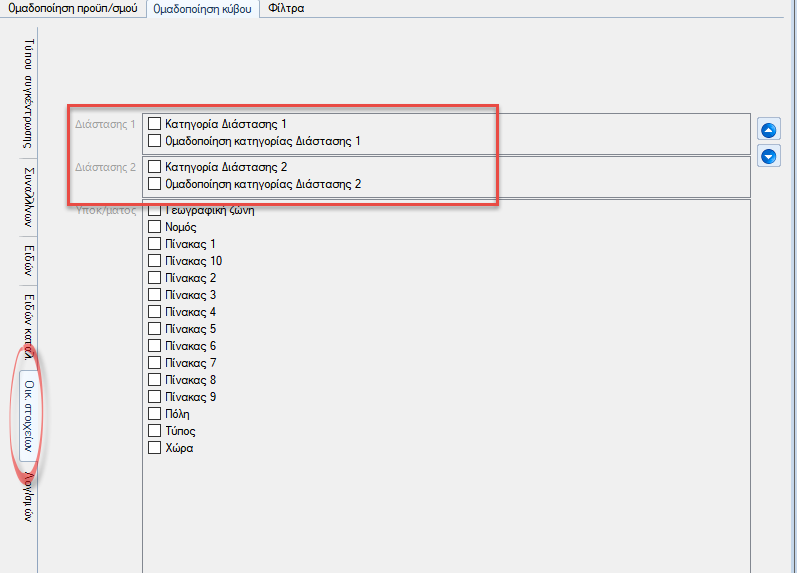This screenshot has height=573, width=797.
Task: Select the Ομαδοποίηση κύβου tab
Action: [x=202, y=9]
